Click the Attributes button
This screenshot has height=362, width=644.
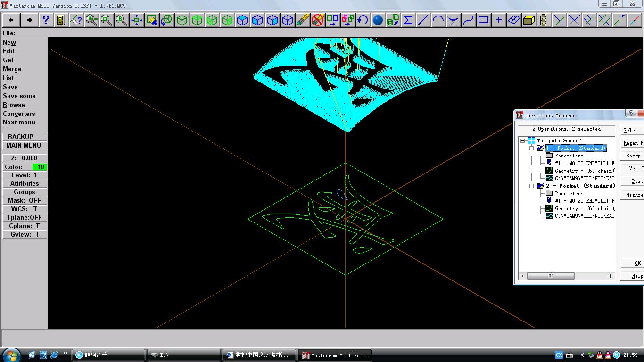coord(25,183)
